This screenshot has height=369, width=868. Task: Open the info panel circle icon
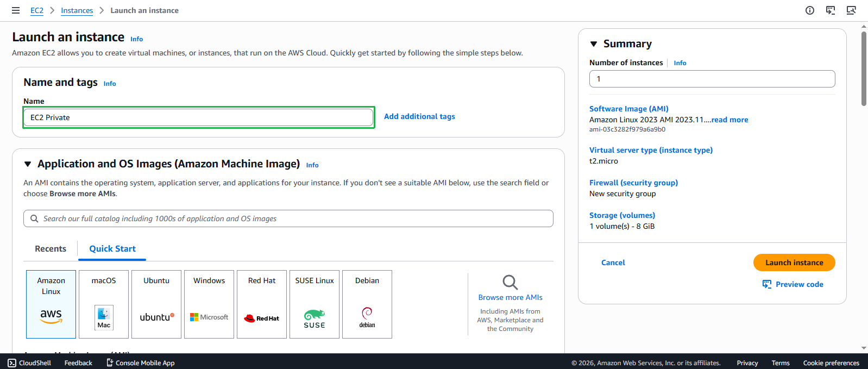click(810, 10)
